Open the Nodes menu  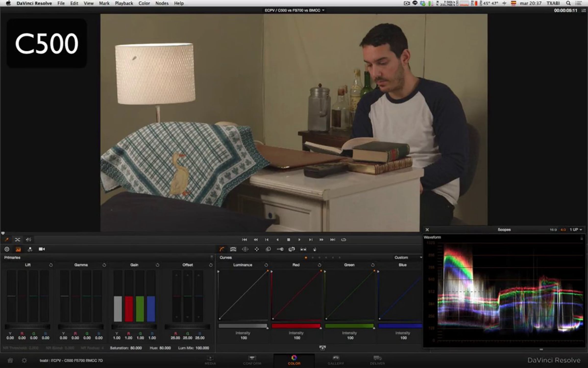tap(162, 3)
